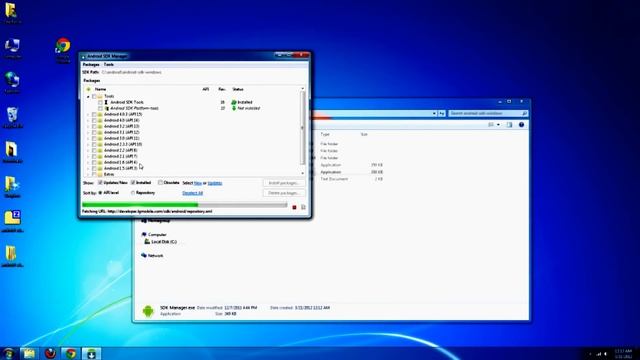640x360 pixels.
Task: Select the Android 1.6 (API 4) row text
Action: point(120,162)
